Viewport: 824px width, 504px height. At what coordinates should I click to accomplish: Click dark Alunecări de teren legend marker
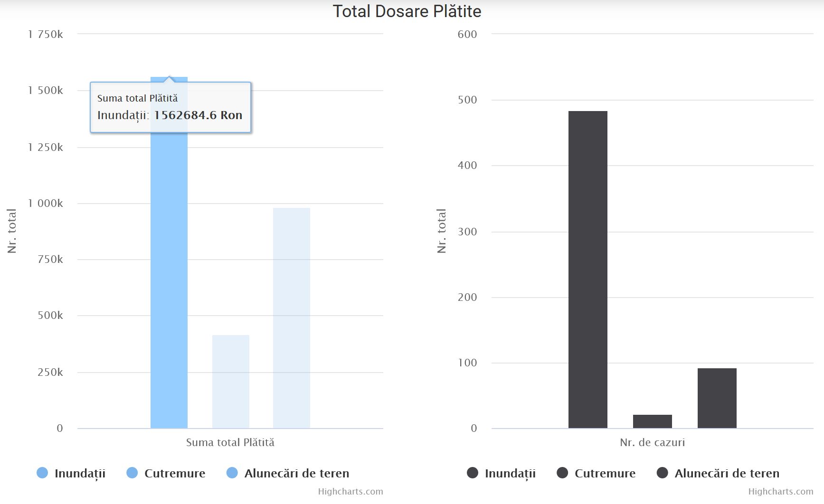[x=663, y=473]
